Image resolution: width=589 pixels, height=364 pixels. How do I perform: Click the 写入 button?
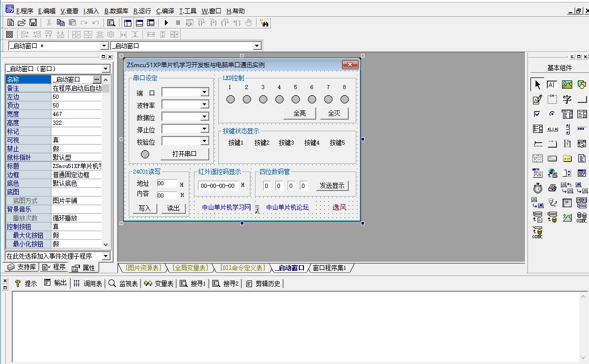145,208
